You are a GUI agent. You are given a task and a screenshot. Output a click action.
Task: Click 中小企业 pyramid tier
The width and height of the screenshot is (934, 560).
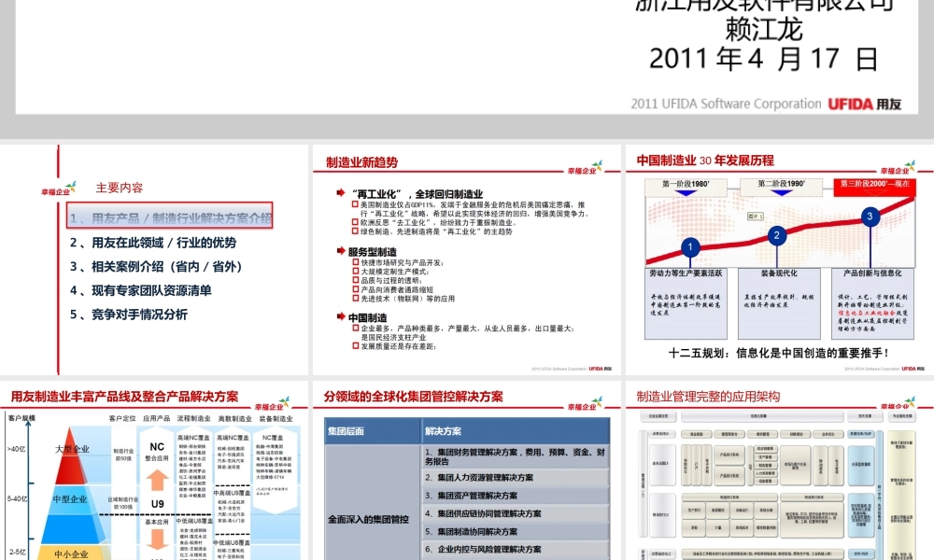coord(71,554)
